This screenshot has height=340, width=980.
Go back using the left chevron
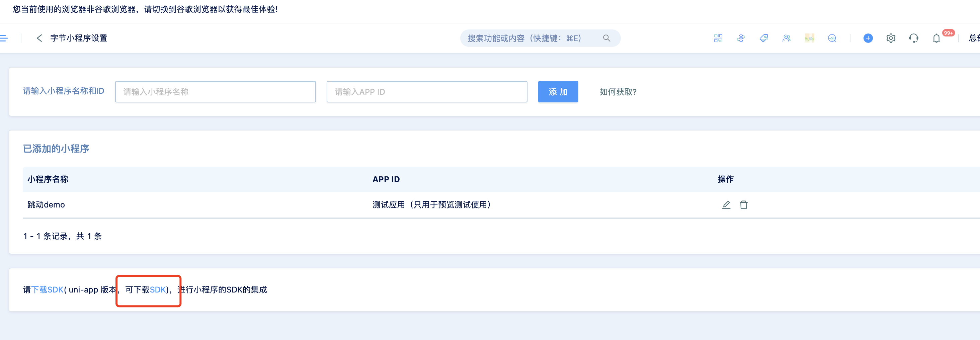tap(39, 38)
